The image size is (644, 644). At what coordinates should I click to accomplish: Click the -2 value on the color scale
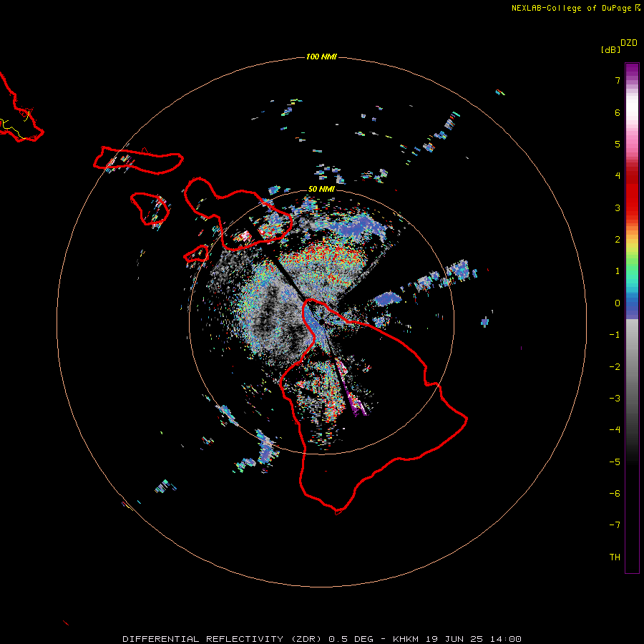click(615, 367)
